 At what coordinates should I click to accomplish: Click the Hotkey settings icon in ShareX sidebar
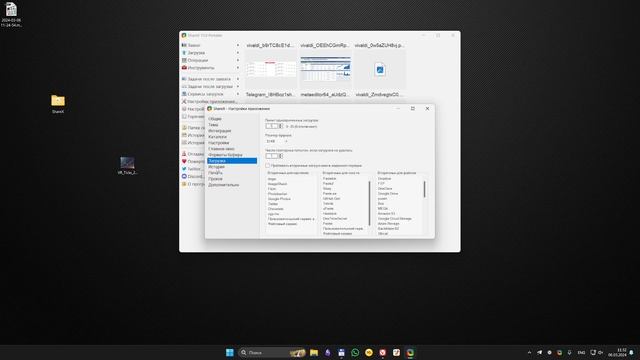coord(184,117)
